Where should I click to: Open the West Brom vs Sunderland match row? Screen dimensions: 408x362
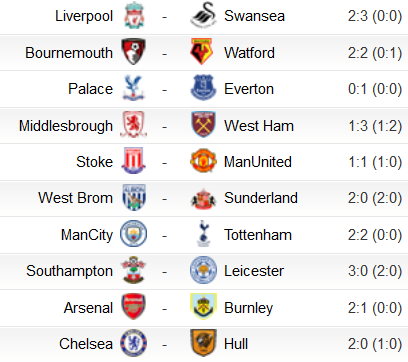coord(204,198)
